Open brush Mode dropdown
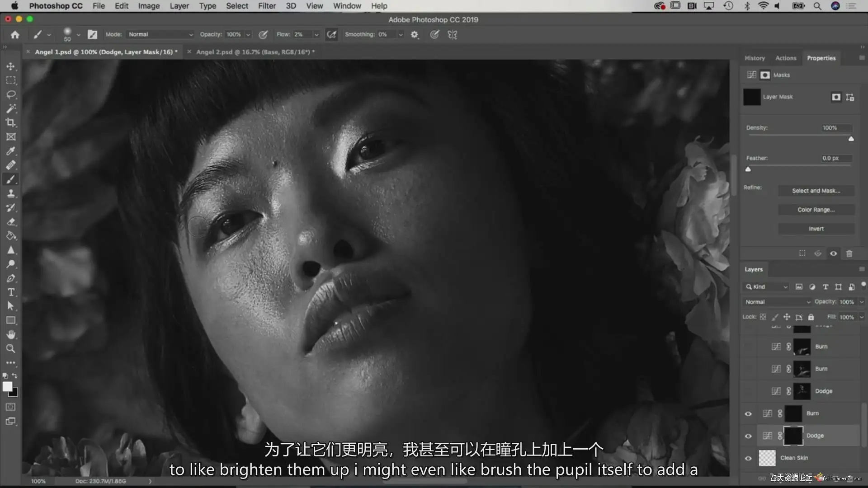 pos(160,34)
